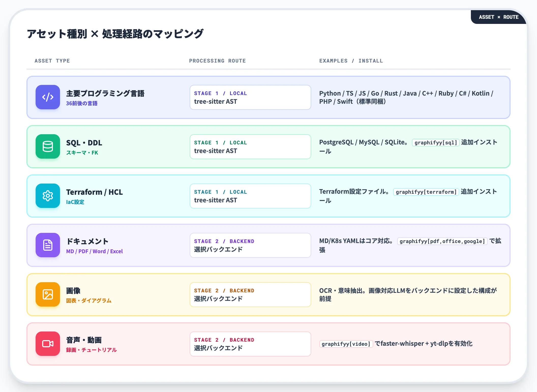Click the STAGE 2 / BACKEND box in 音声・動画 row
The width and height of the screenshot is (537, 392).
[250, 344]
